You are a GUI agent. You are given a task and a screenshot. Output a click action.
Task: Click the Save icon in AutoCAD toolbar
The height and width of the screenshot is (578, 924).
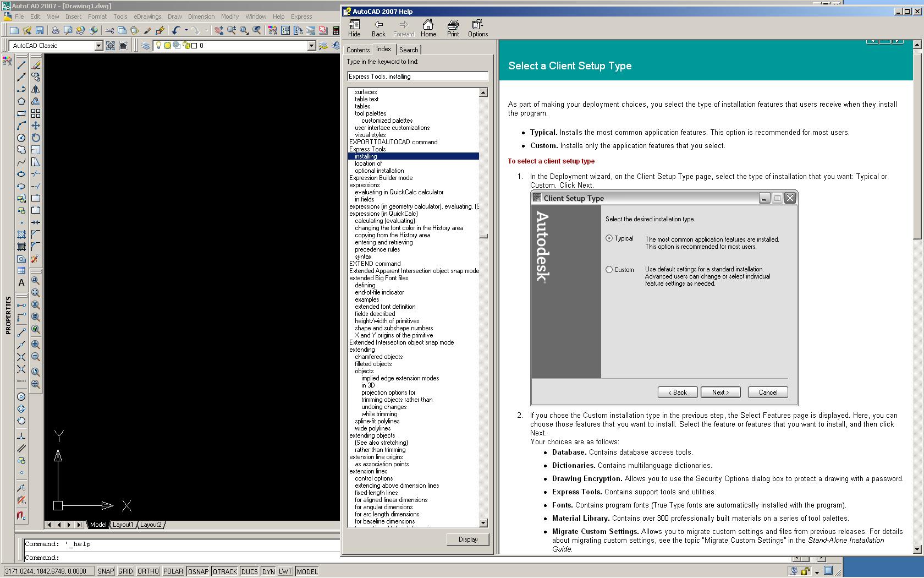pyautogui.click(x=40, y=30)
